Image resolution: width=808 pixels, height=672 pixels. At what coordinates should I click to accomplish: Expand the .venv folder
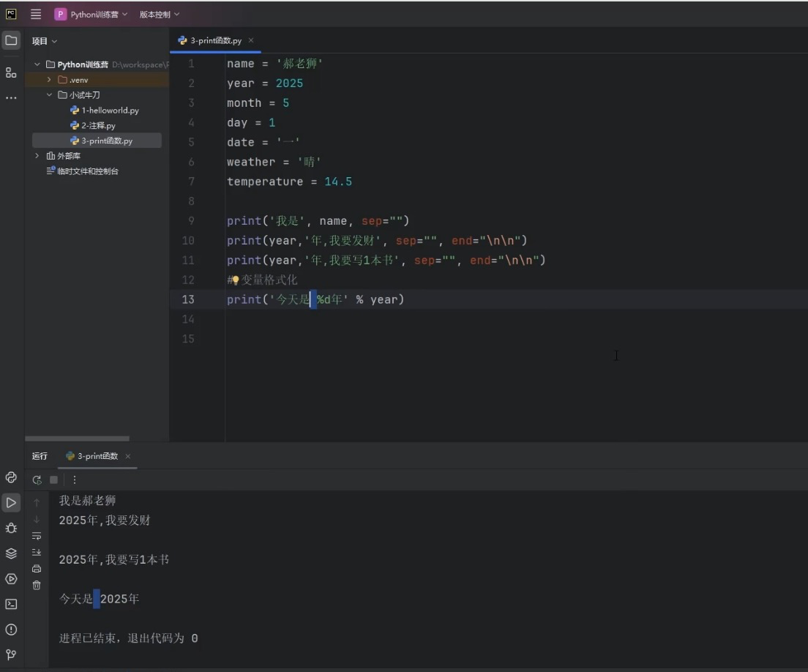49,80
